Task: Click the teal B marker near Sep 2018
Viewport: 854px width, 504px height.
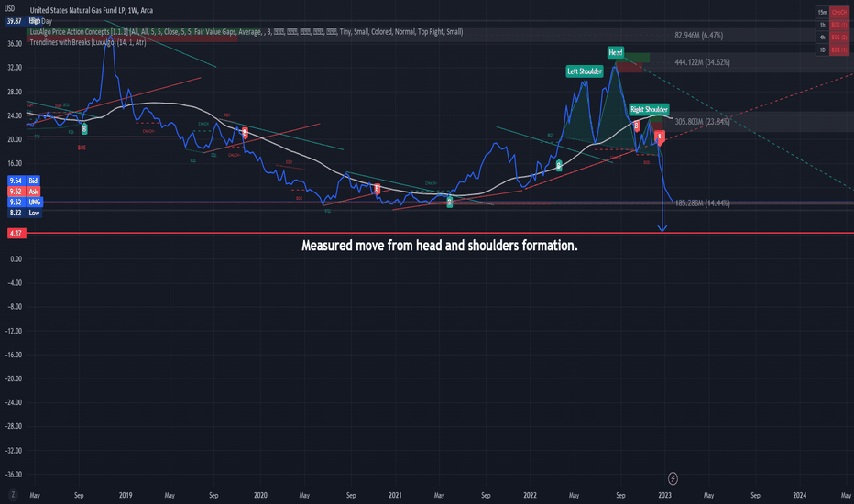Action: click(x=84, y=129)
